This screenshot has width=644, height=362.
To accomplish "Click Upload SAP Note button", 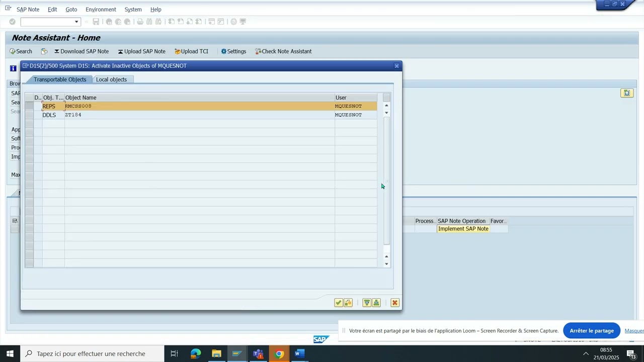I will 141,51.
